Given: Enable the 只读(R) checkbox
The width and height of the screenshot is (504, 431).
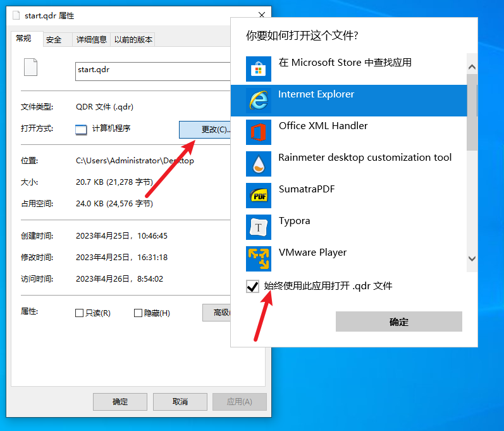Looking at the screenshot, I should click(79, 313).
